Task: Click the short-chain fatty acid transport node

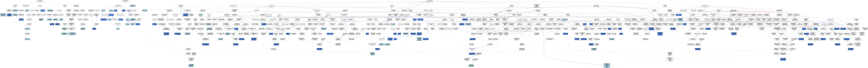Action: coord(388,44)
